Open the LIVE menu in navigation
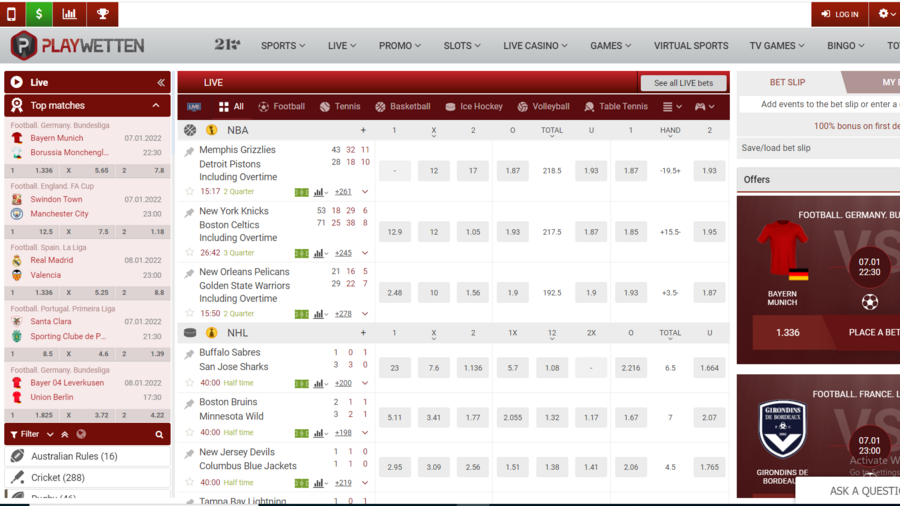The width and height of the screenshot is (900, 506). pos(342,45)
